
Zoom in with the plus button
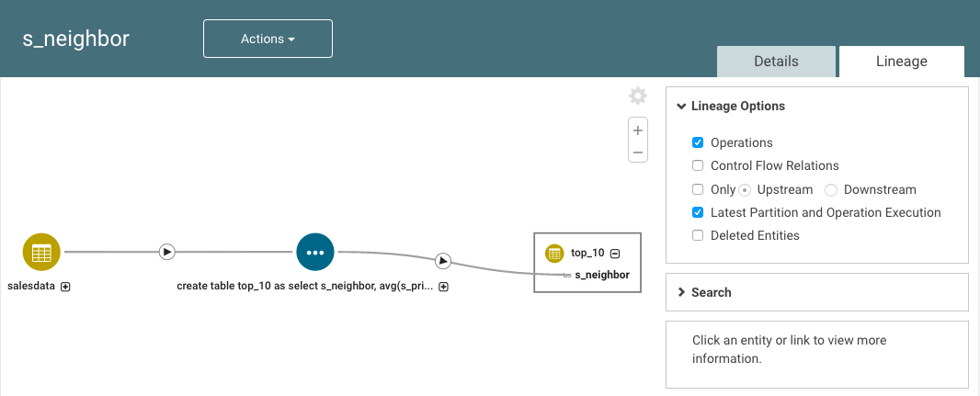tap(637, 130)
